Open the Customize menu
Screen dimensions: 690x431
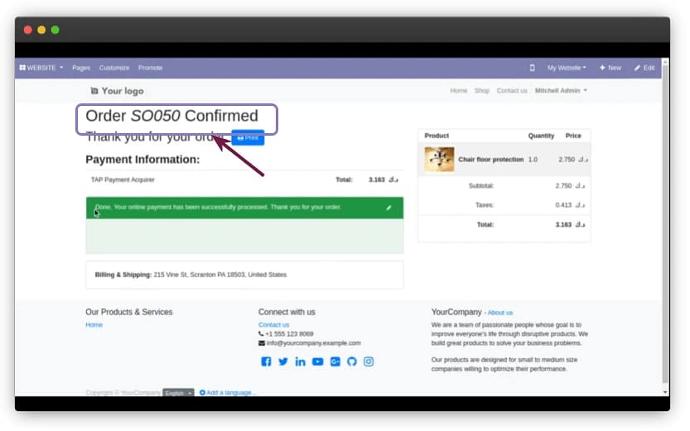[114, 68]
